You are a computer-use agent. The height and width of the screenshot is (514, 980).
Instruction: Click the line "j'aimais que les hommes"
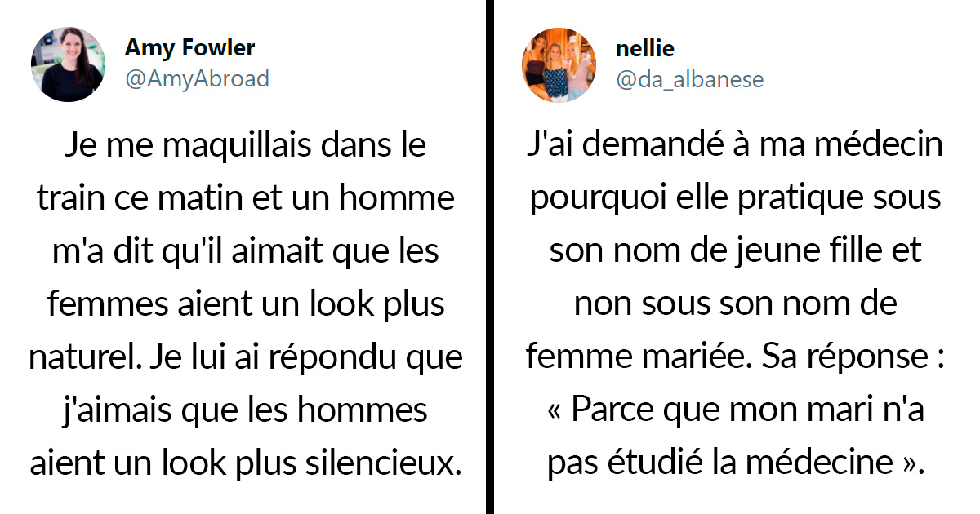click(245, 410)
